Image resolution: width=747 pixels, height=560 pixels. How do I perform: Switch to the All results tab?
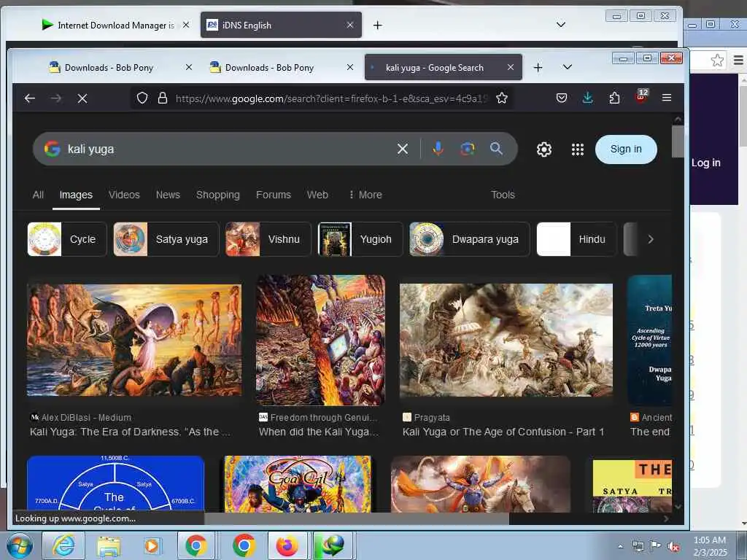[x=38, y=195]
